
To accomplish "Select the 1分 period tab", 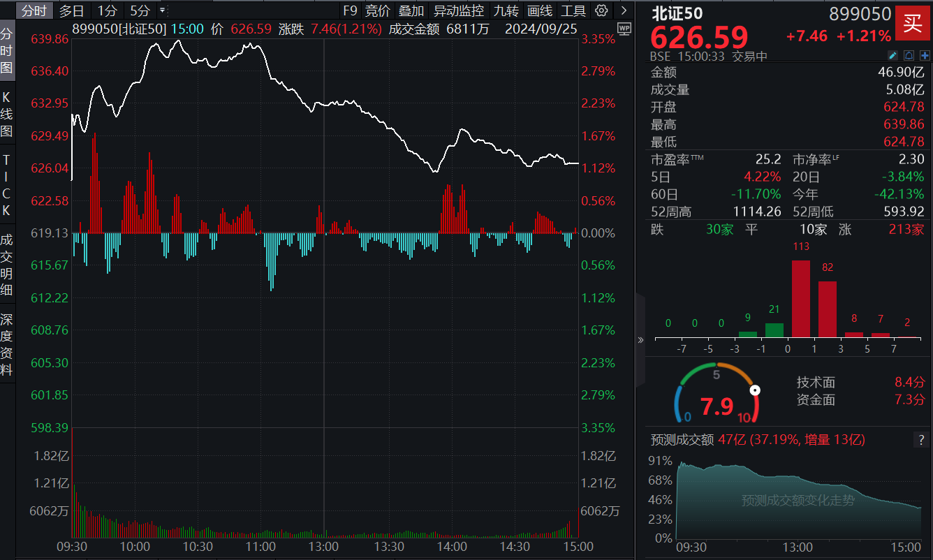I will pyautogui.click(x=107, y=10).
